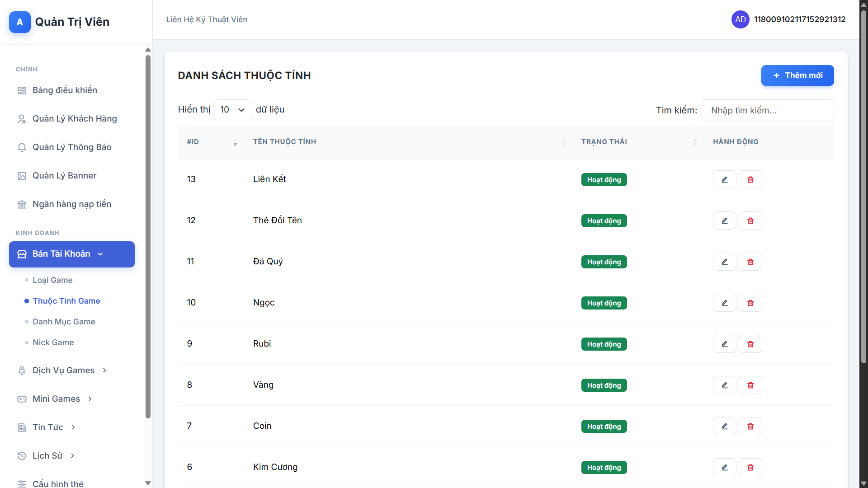The width and height of the screenshot is (868, 488).
Task: Open Danh Mục Game submenu item
Action: (64, 322)
